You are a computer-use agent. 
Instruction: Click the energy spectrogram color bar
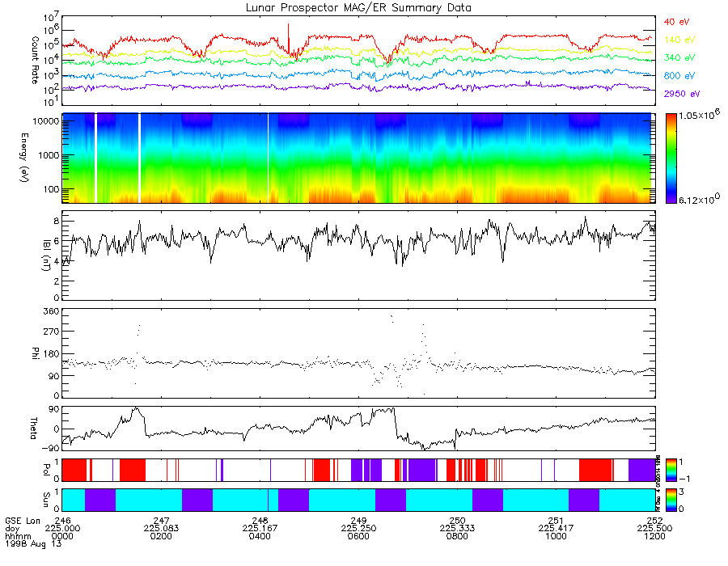pos(671,158)
